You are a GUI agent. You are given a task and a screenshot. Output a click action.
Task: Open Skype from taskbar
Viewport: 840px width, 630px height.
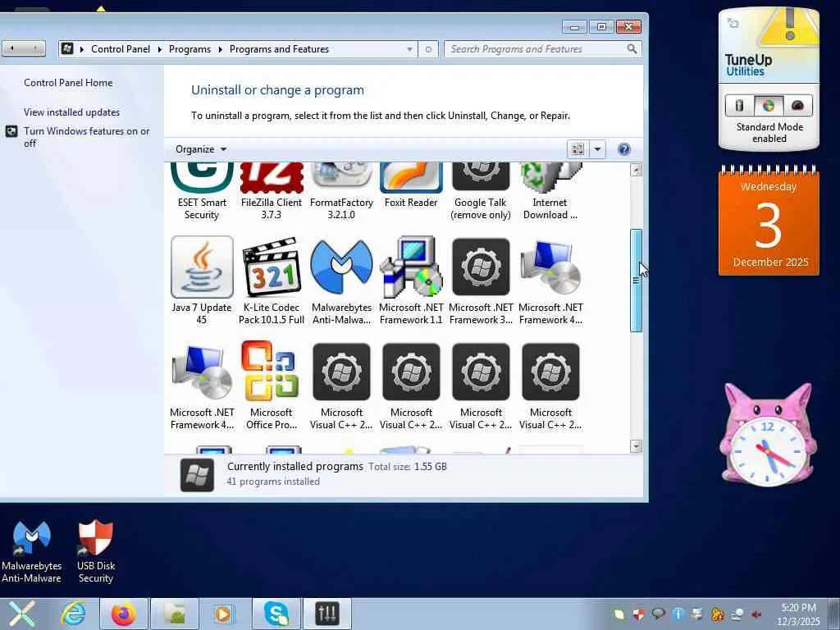click(276, 614)
